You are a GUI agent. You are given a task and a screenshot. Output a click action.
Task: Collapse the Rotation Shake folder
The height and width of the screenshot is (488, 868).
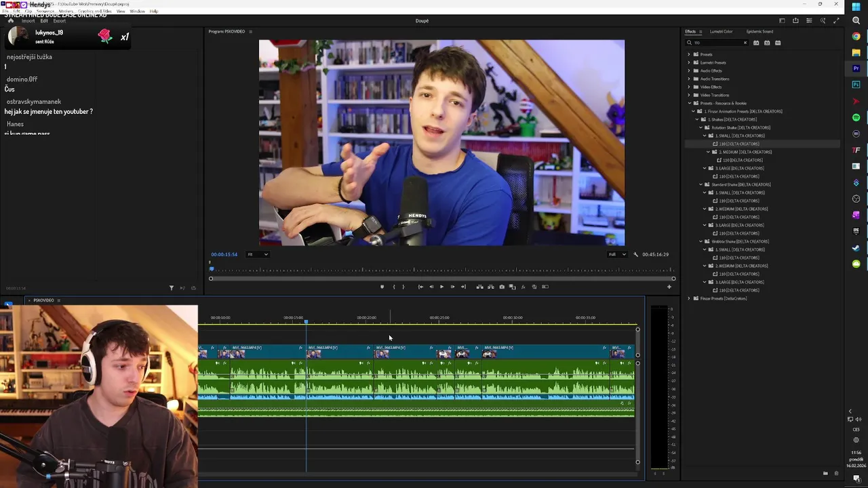pos(701,127)
